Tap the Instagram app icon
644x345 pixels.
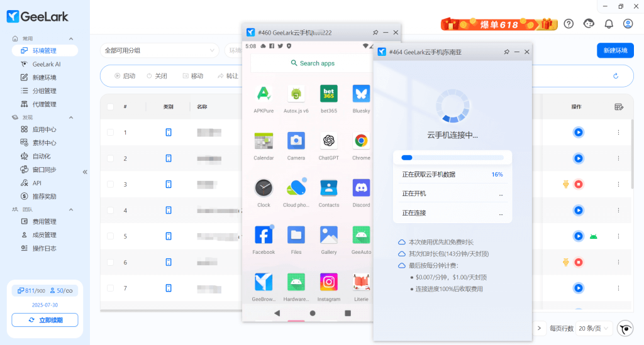(x=328, y=282)
